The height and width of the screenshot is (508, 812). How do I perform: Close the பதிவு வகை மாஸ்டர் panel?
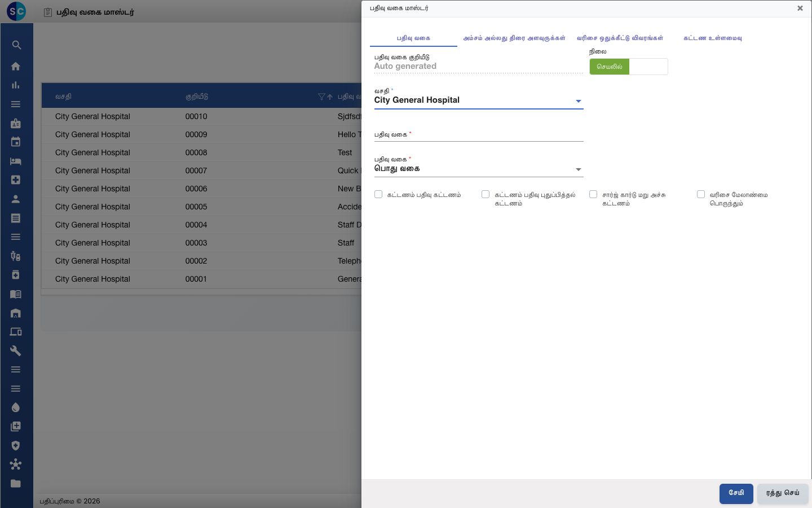tap(800, 8)
